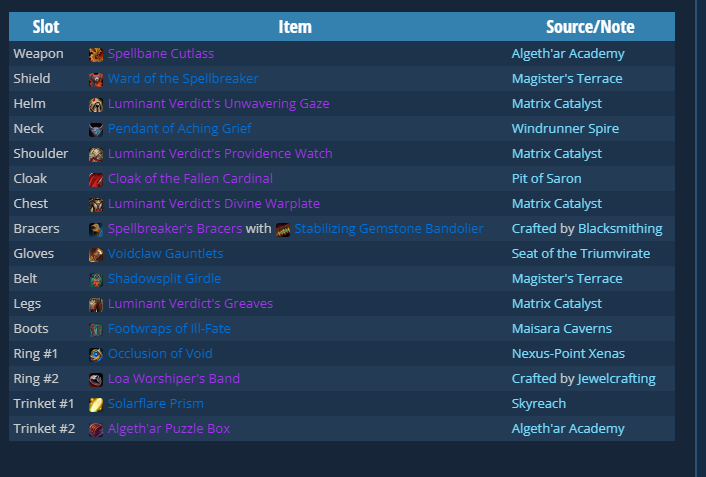Screen dimensions: 706x477
Task: Click the Gloves slot label
Action: tap(33, 254)
